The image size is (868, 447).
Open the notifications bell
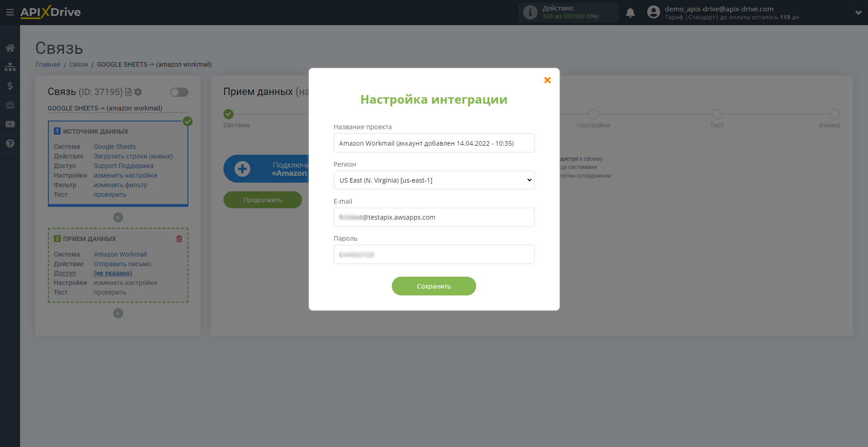(x=630, y=12)
